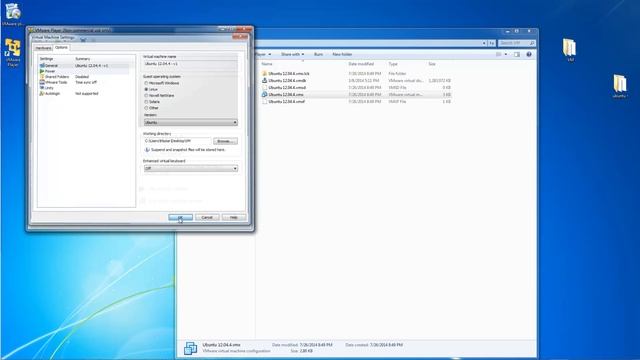Click 'File folder' type cell

point(397,74)
